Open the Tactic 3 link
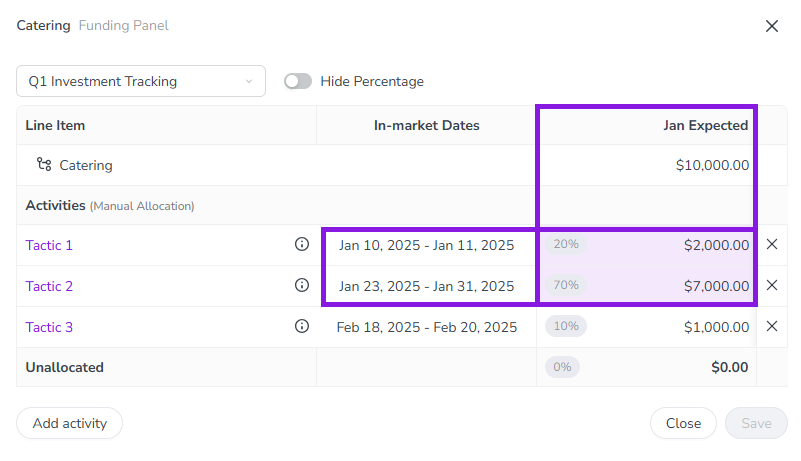 pyautogui.click(x=49, y=327)
